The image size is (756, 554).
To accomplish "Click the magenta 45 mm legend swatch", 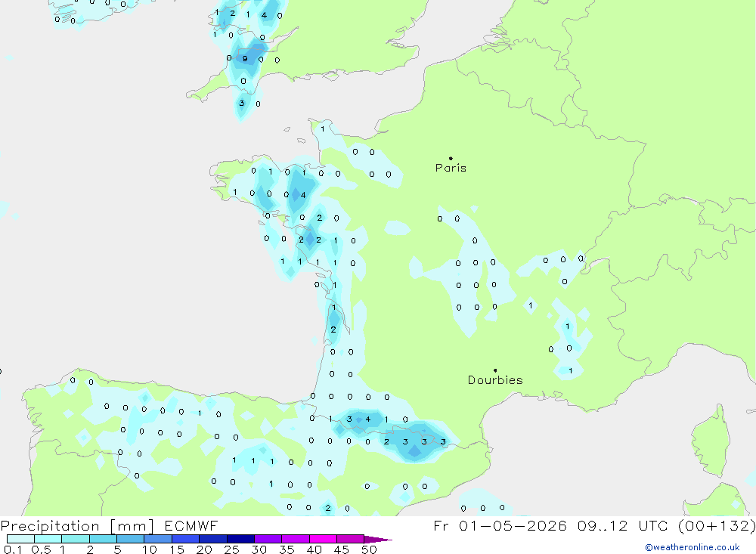I will 350,539.
